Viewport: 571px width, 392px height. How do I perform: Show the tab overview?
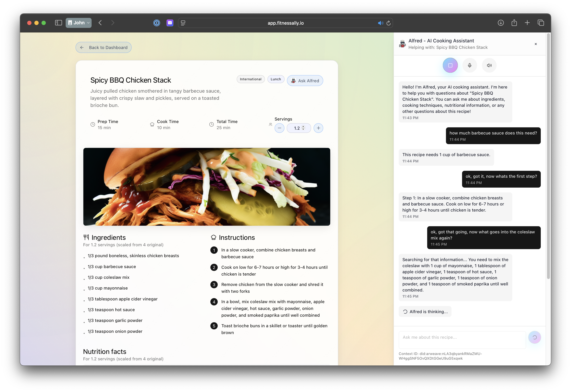click(541, 23)
